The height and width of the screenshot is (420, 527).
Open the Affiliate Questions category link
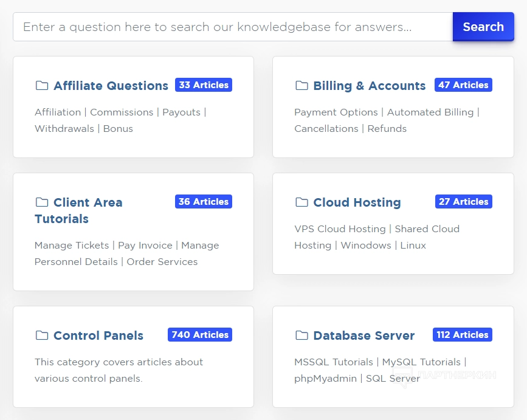tap(111, 86)
